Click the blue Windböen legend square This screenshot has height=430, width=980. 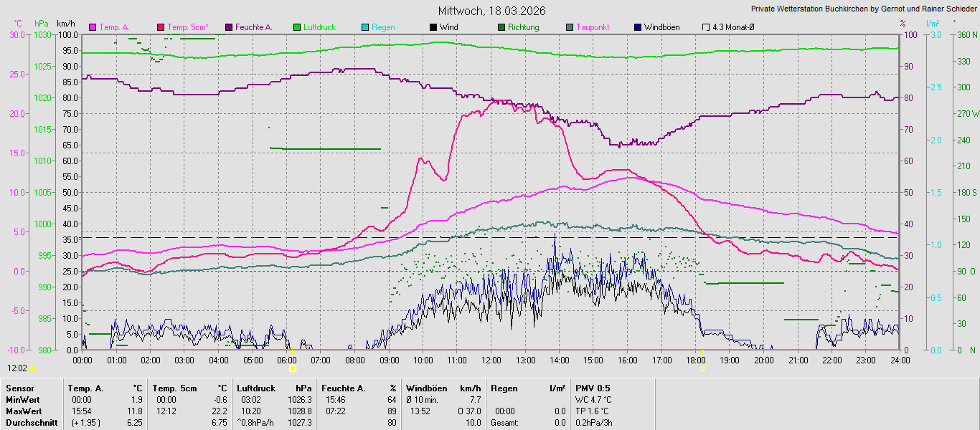[x=638, y=27]
